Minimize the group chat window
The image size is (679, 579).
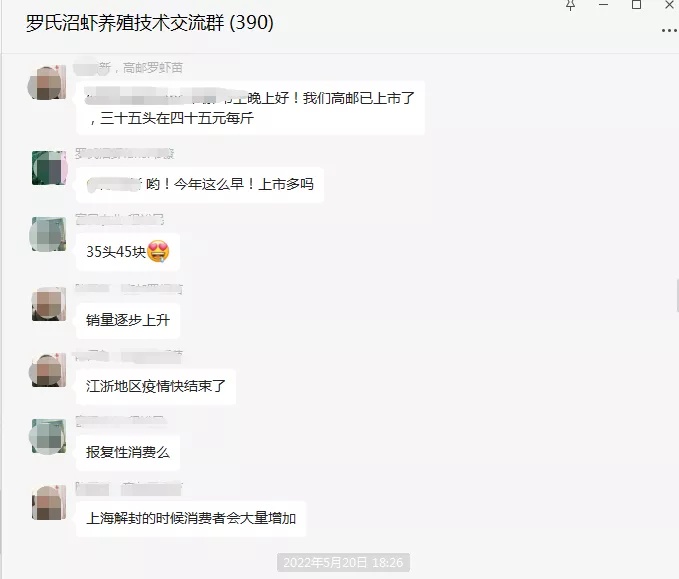tap(604, 5)
